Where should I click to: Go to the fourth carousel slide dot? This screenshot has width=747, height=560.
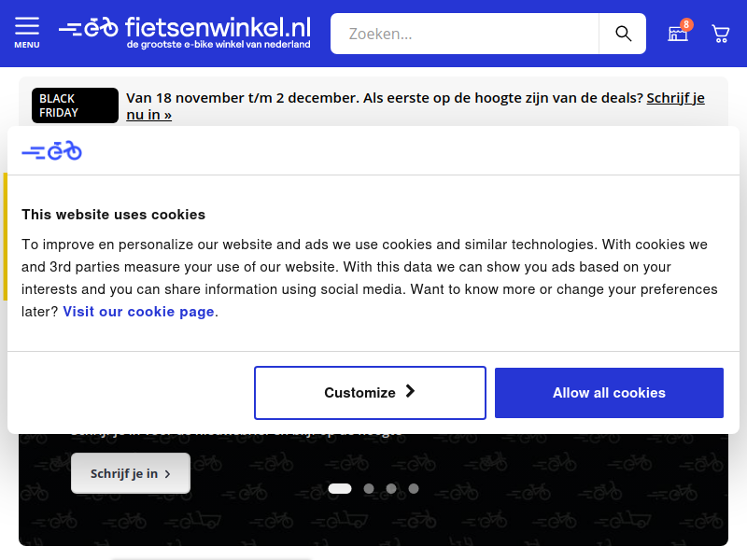[x=414, y=488]
